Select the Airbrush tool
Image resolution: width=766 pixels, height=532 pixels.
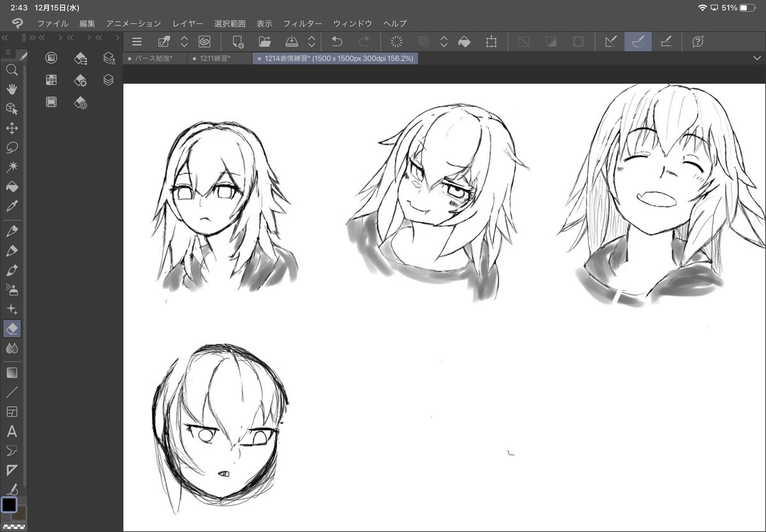[11, 289]
